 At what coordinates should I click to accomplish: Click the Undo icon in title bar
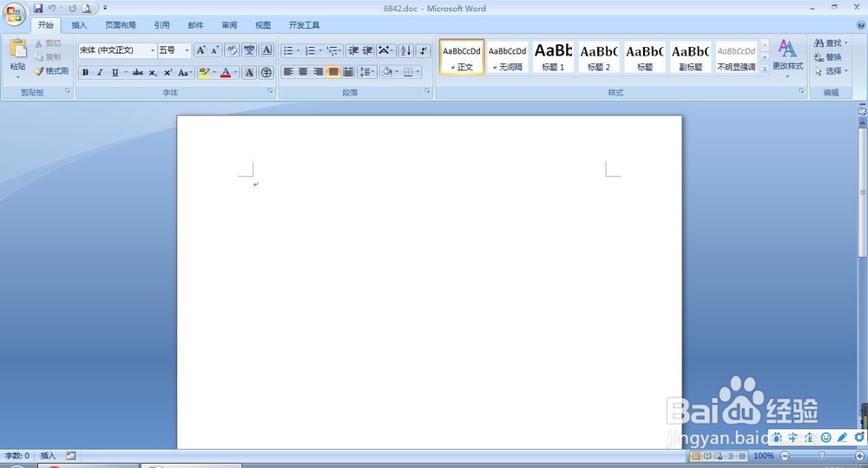(51, 9)
